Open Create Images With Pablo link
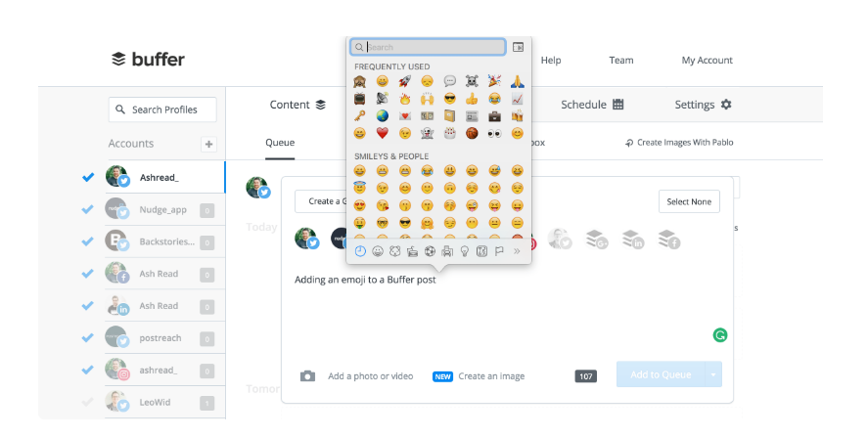 point(679,143)
